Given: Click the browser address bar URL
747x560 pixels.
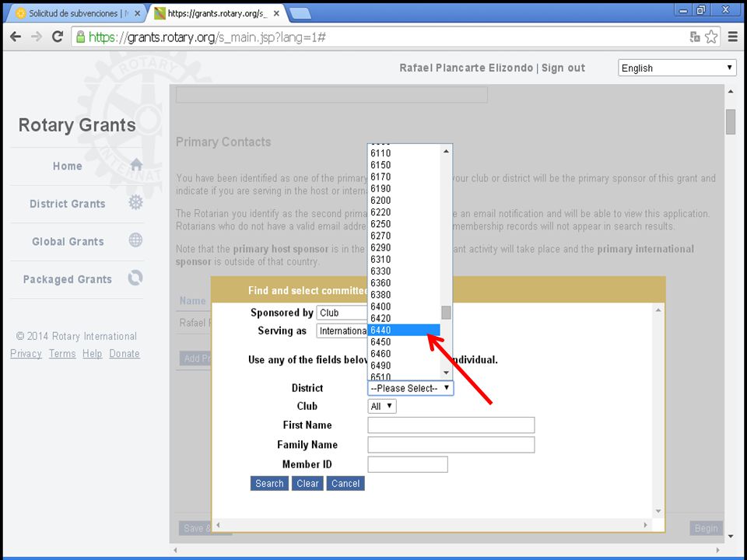Looking at the screenshot, I should pos(207,37).
